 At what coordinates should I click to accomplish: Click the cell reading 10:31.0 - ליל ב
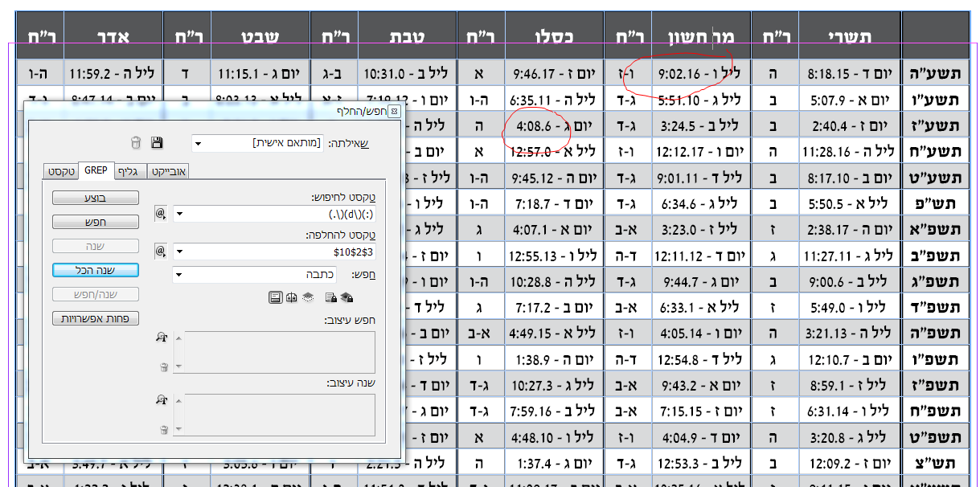[407, 74]
